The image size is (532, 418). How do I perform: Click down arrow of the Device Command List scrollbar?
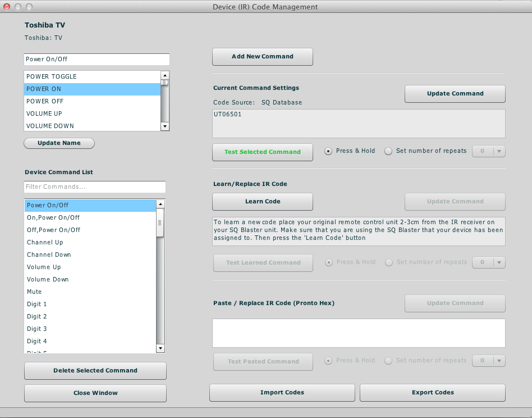click(x=160, y=348)
